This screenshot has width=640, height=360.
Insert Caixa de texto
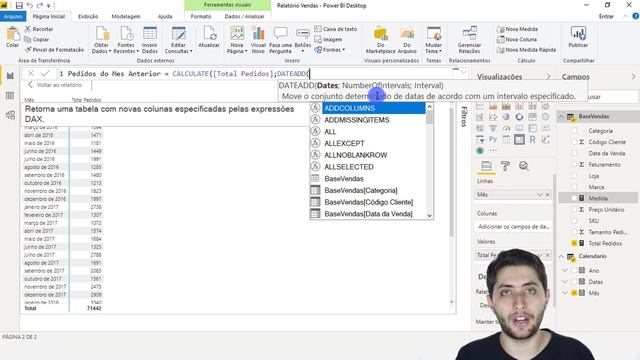coord(336,29)
